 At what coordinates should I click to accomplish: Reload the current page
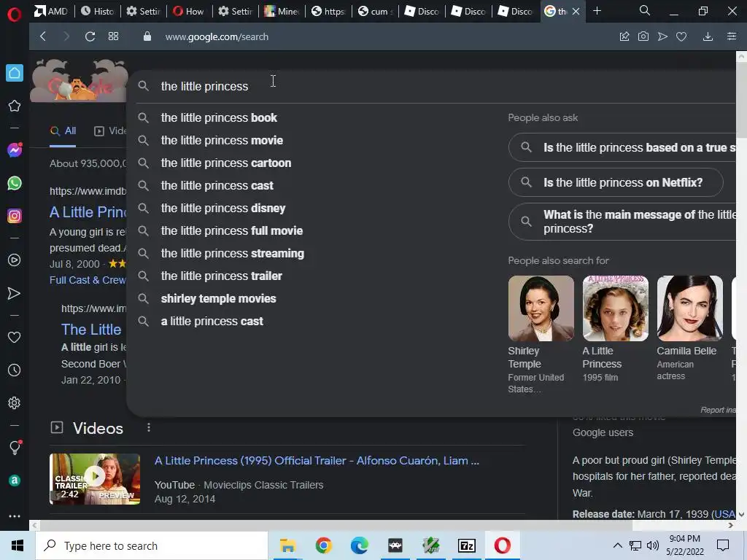(90, 36)
